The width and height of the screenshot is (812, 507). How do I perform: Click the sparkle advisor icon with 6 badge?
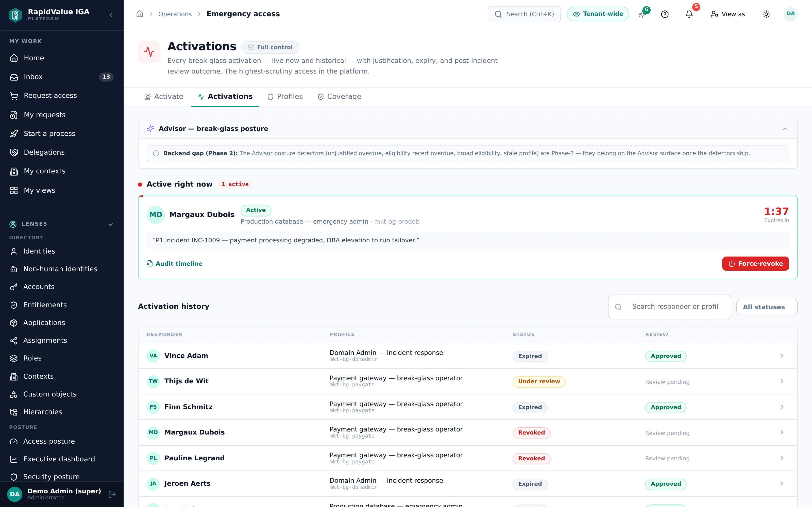[x=642, y=14]
